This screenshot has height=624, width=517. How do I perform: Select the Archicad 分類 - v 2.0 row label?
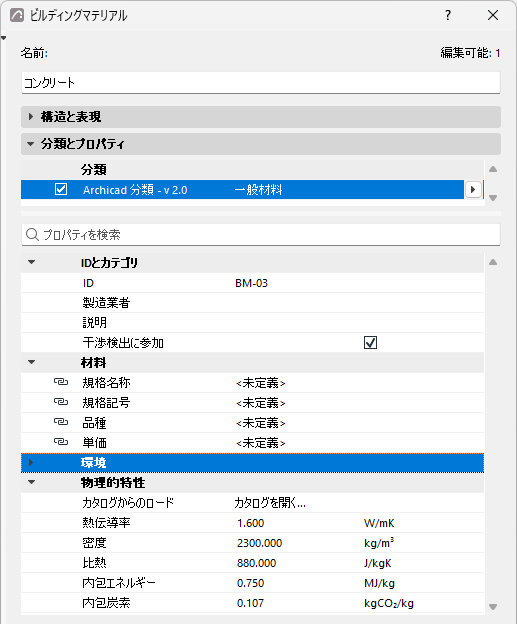(135, 190)
